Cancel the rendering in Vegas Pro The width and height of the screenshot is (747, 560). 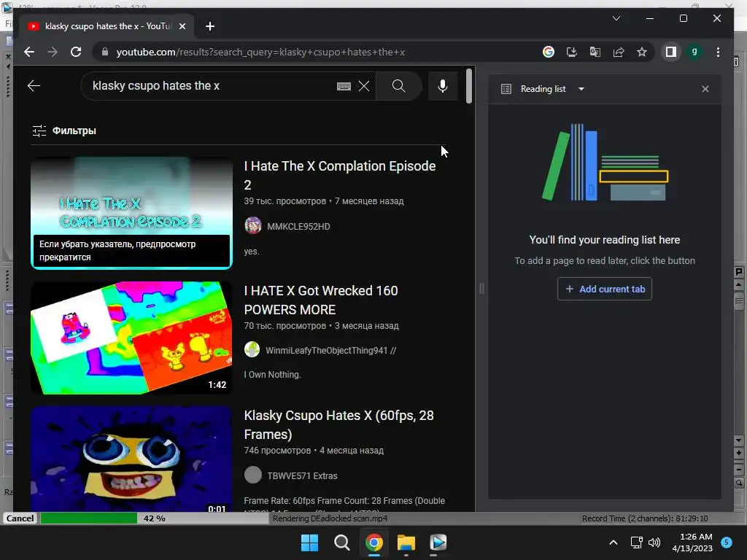pyautogui.click(x=20, y=518)
